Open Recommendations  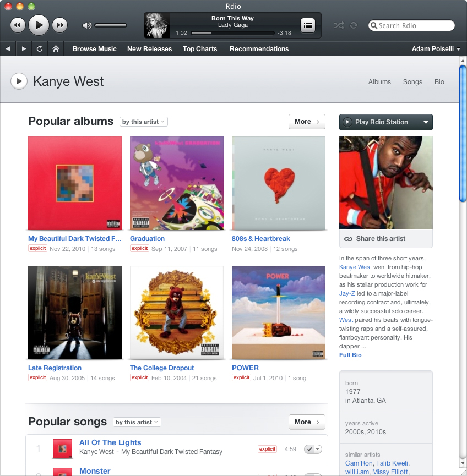(259, 49)
